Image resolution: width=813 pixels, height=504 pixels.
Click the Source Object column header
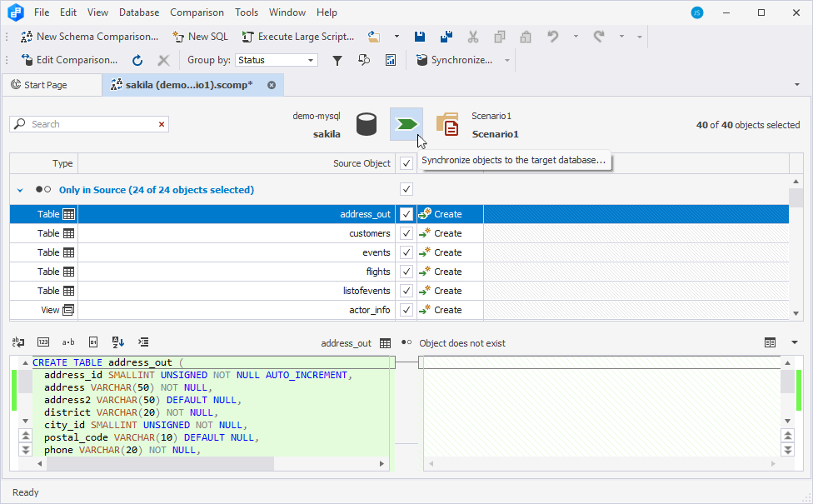tap(237, 163)
